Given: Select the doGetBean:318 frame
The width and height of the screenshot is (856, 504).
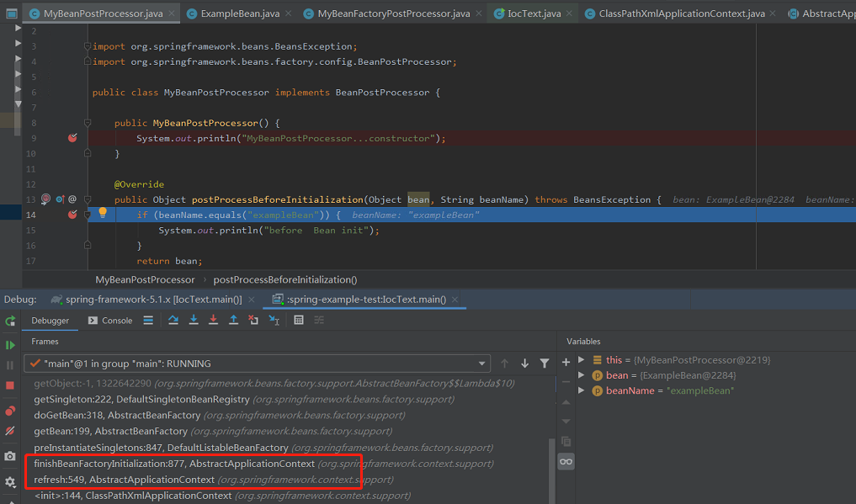Looking at the screenshot, I should [x=285, y=415].
